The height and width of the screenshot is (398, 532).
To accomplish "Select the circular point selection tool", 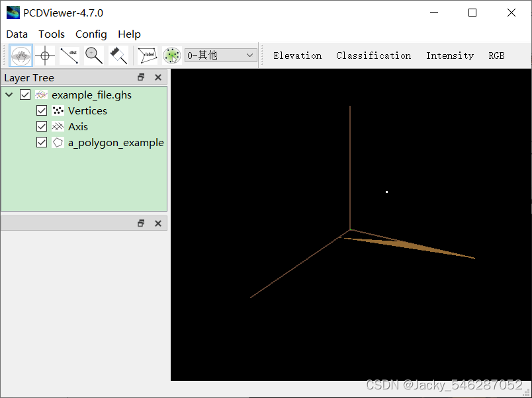I will click(x=172, y=56).
